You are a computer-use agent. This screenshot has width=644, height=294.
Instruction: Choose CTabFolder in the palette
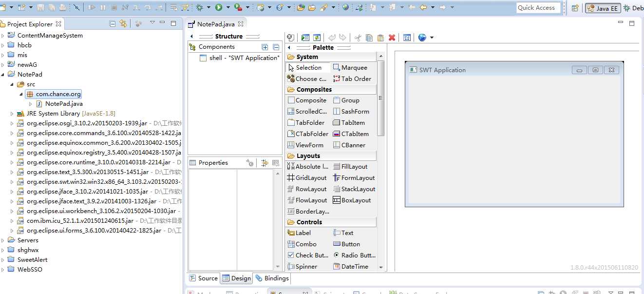pyautogui.click(x=308, y=134)
